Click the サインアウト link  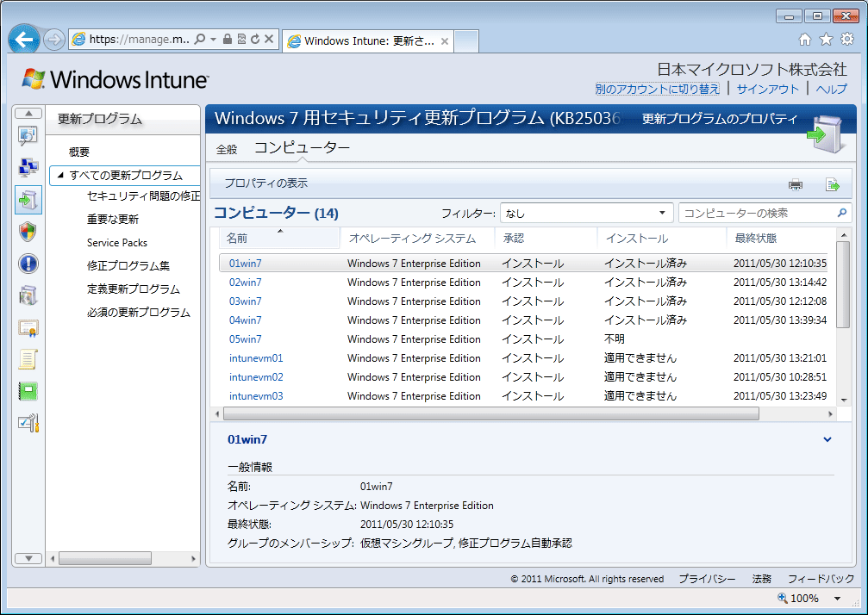[768, 89]
